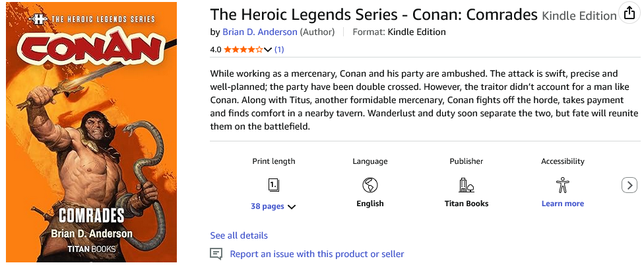
Task: Open Brian D. Anderson author page
Action: point(259,32)
